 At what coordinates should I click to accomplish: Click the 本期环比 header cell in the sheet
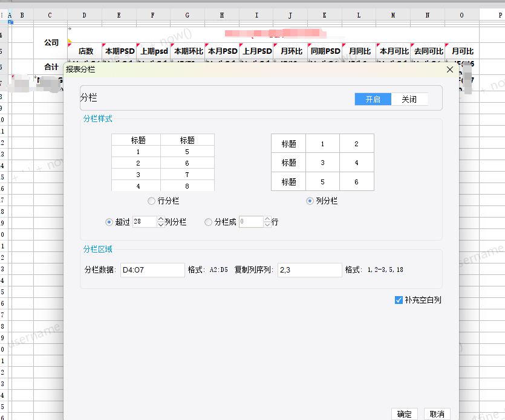click(187, 51)
